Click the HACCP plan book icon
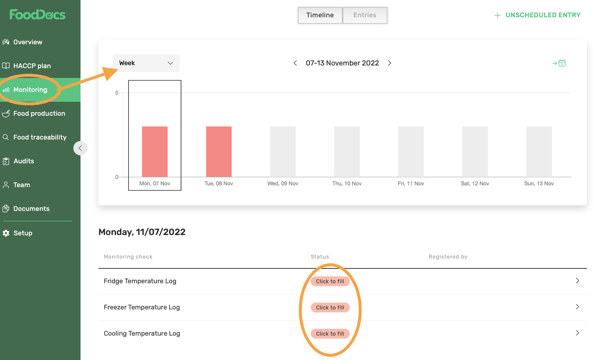Screen dimensions: 600x360 tap(6, 66)
